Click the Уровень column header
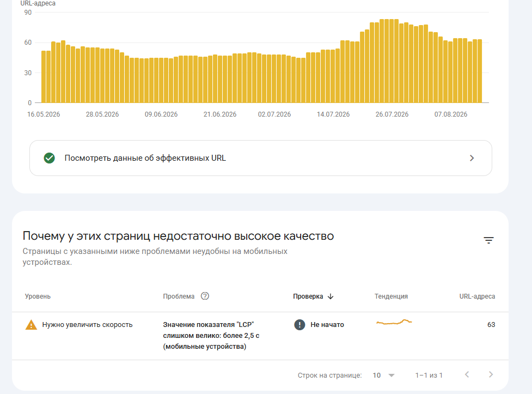 click(38, 296)
